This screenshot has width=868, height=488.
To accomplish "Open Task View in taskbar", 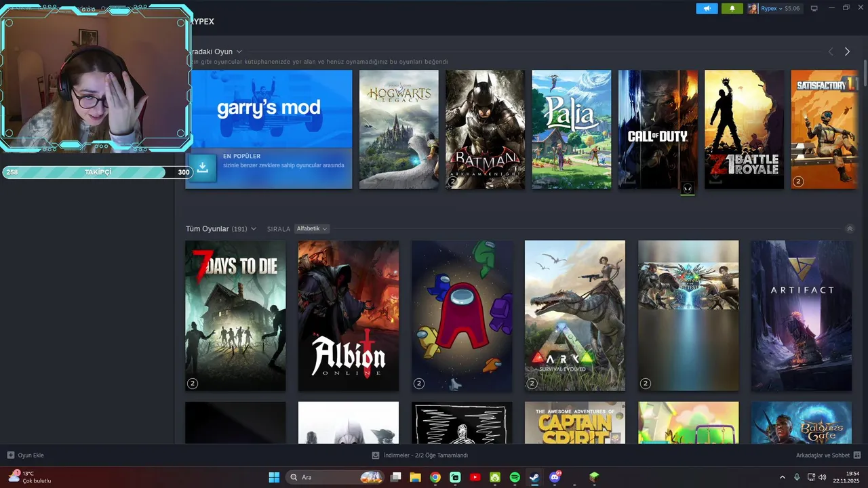I will coord(396,477).
